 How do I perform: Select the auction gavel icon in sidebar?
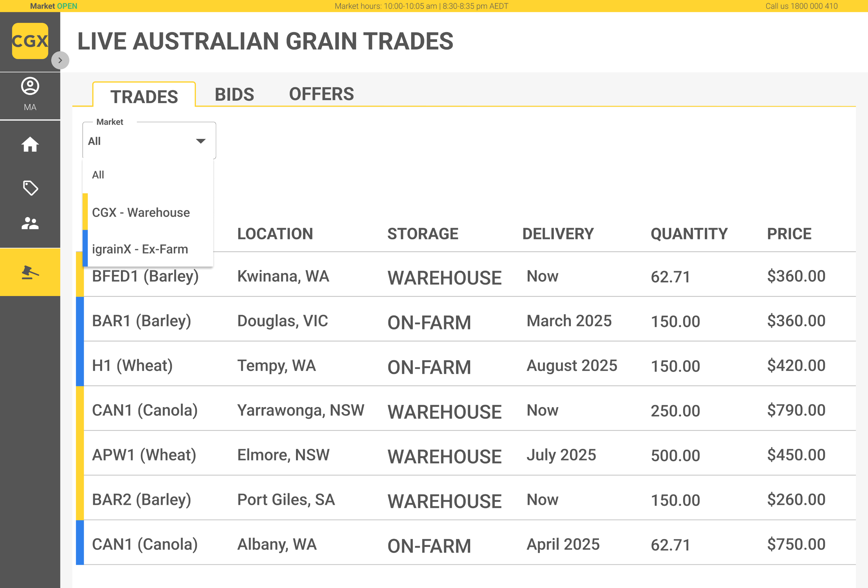coord(30,272)
